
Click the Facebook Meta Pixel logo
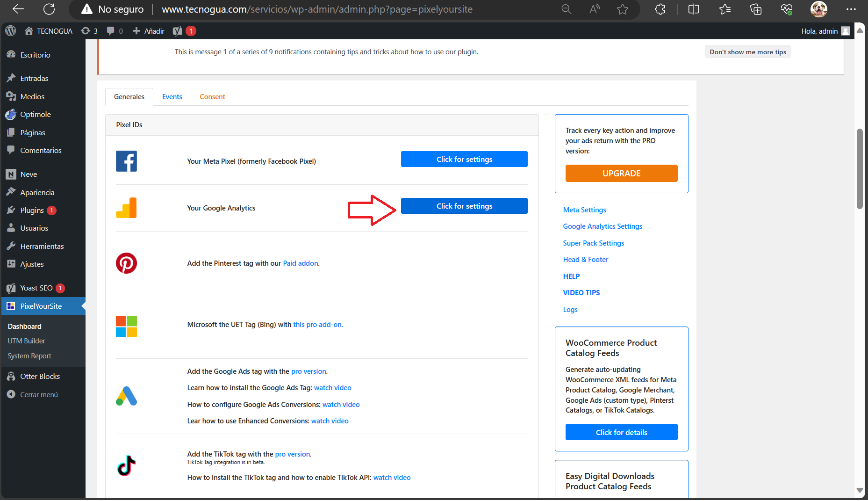[126, 161]
